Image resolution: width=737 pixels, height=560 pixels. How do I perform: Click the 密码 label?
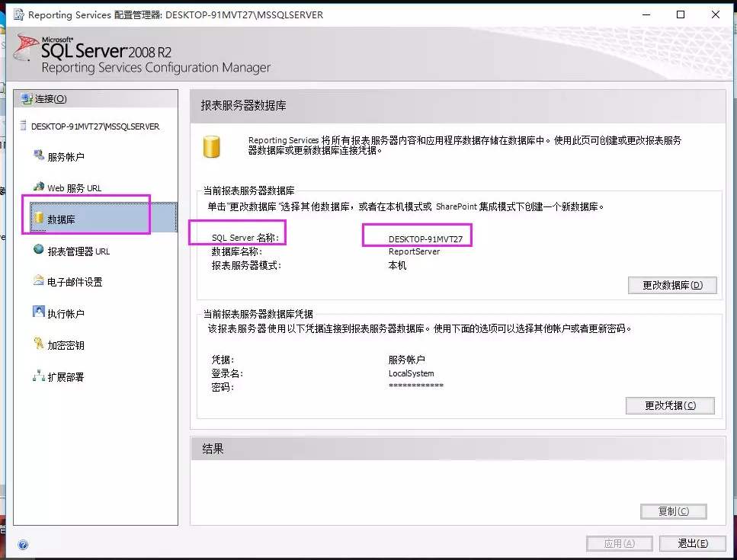(223, 387)
